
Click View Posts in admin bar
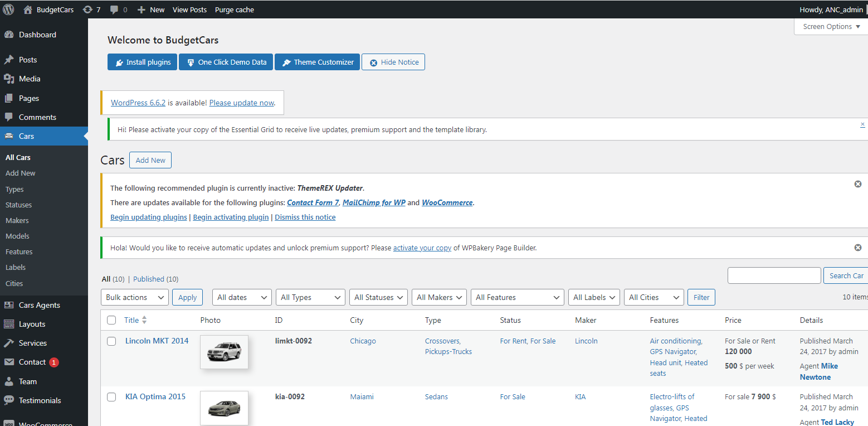coord(189,9)
